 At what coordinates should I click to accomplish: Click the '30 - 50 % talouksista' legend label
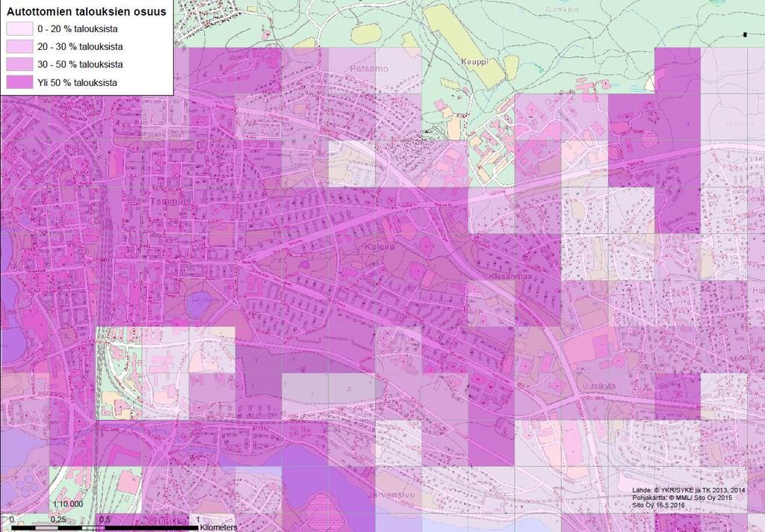click(x=80, y=64)
